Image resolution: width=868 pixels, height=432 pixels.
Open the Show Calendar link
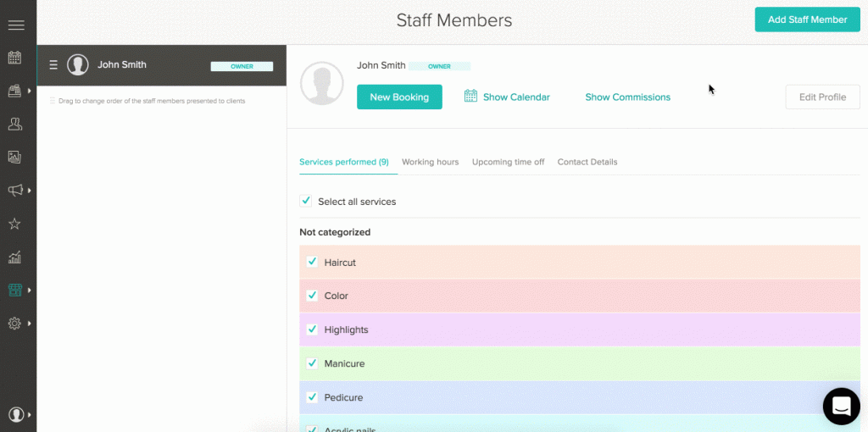coord(516,97)
